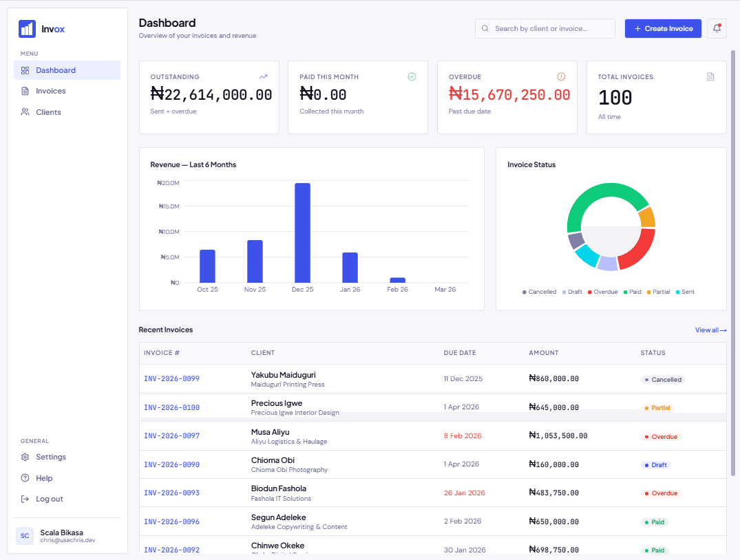Open invoice INV-2026-0100 from Recent Invoices
The width and height of the screenshot is (740, 560).
click(171, 407)
